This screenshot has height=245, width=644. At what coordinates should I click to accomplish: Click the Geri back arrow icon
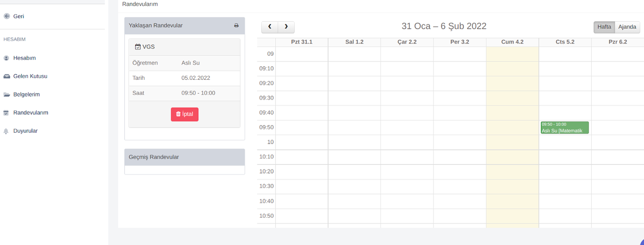[7, 16]
